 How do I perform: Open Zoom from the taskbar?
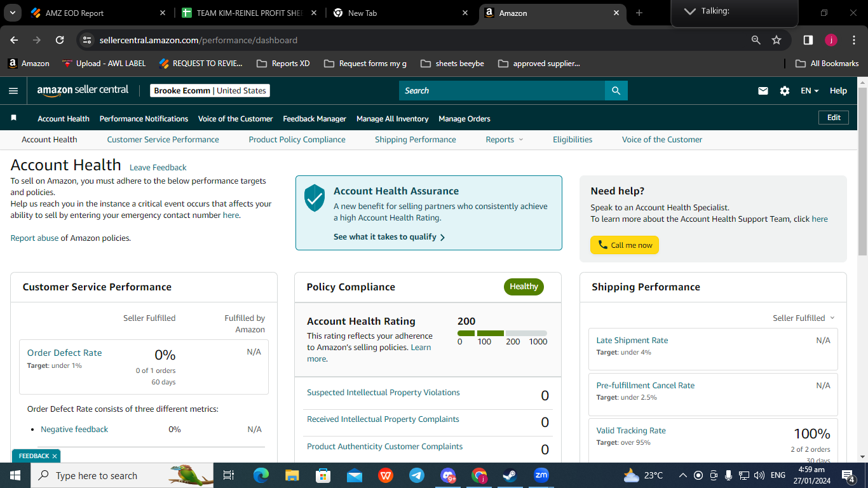click(x=541, y=475)
